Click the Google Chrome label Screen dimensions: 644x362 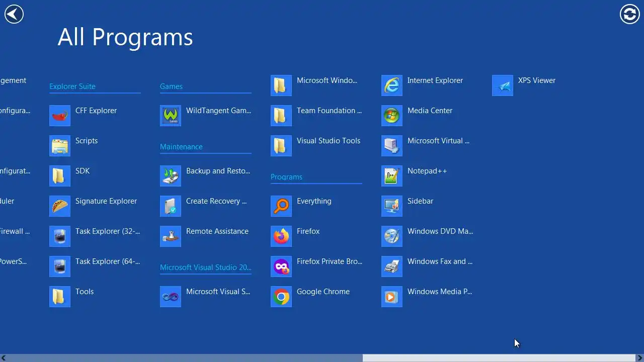[323, 292]
